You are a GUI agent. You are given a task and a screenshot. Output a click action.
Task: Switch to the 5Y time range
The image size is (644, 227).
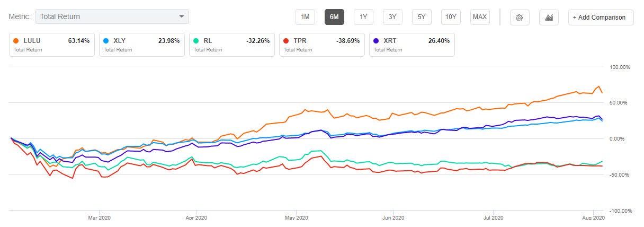tap(422, 17)
